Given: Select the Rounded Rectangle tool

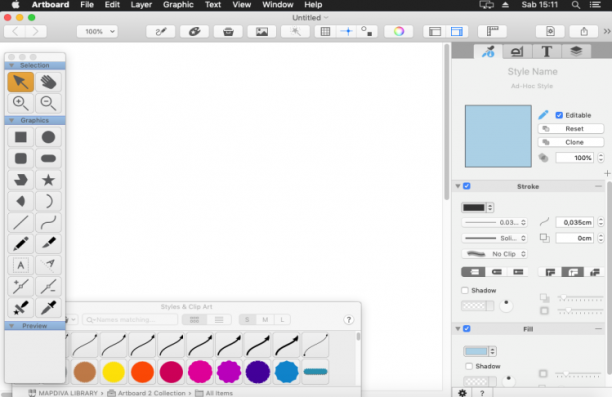Looking at the screenshot, I should [20, 158].
